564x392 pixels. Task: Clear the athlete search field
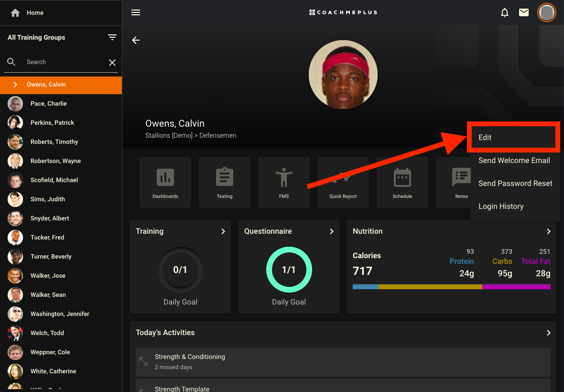point(112,63)
